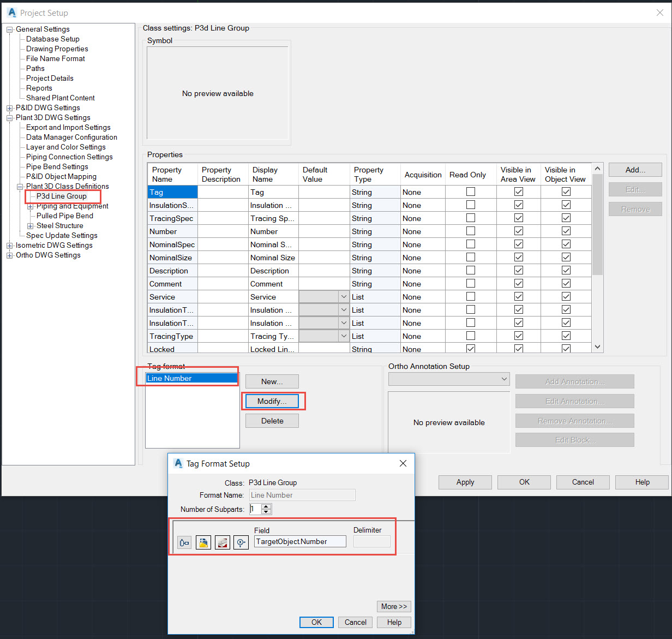
Task: Select Pulled Pipe Bend in the settings tree
Action: (65, 216)
